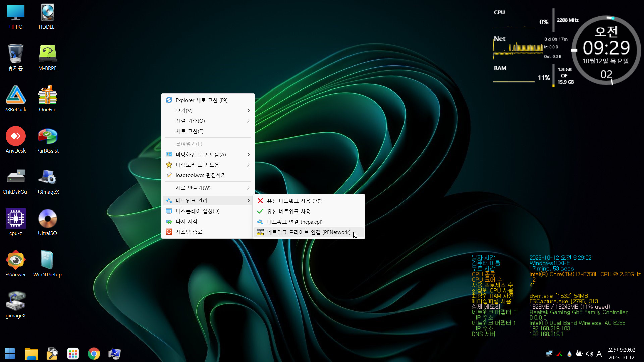Expand the 보기(V) submenu

pos(208,111)
